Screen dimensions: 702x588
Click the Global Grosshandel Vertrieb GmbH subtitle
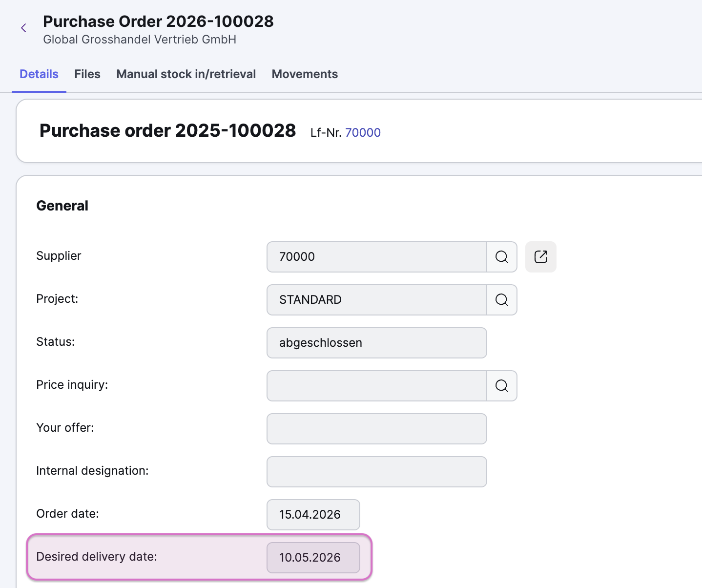pyautogui.click(x=140, y=40)
